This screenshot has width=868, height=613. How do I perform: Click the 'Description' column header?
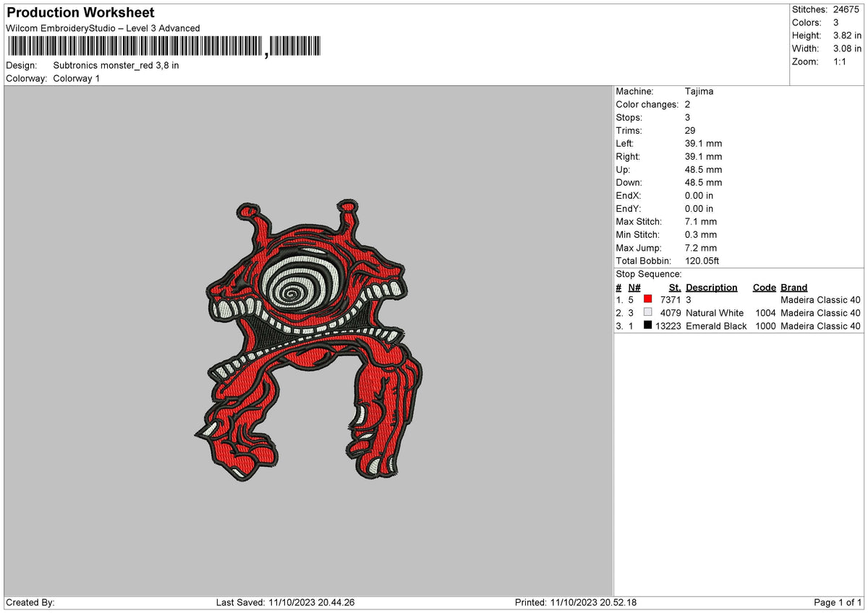pos(712,287)
